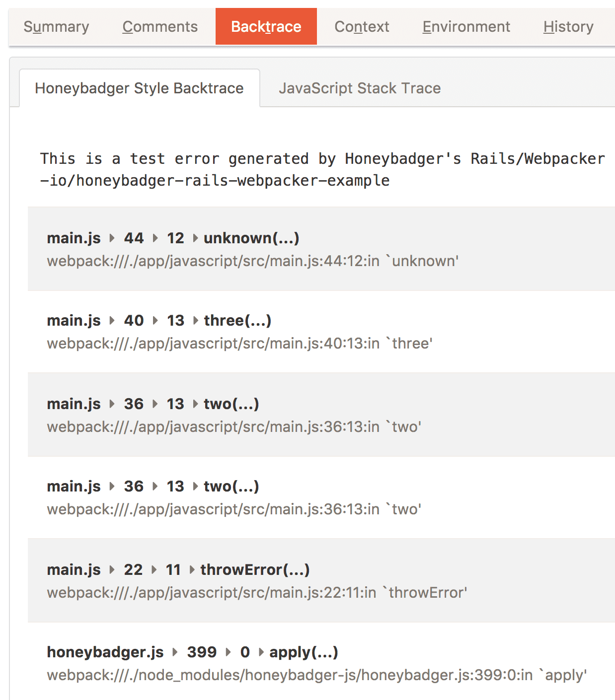
Task: Switch to the Comments tab
Action: point(160,27)
